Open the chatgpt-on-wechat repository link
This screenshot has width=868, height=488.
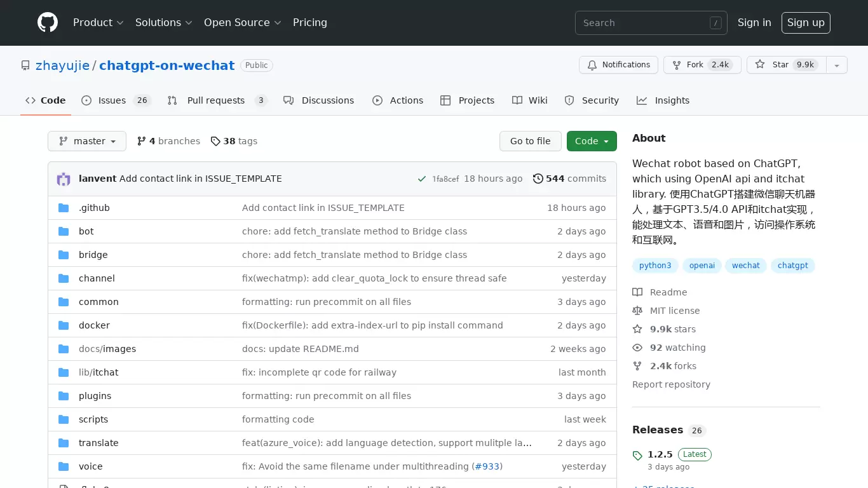[x=167, y=65]
